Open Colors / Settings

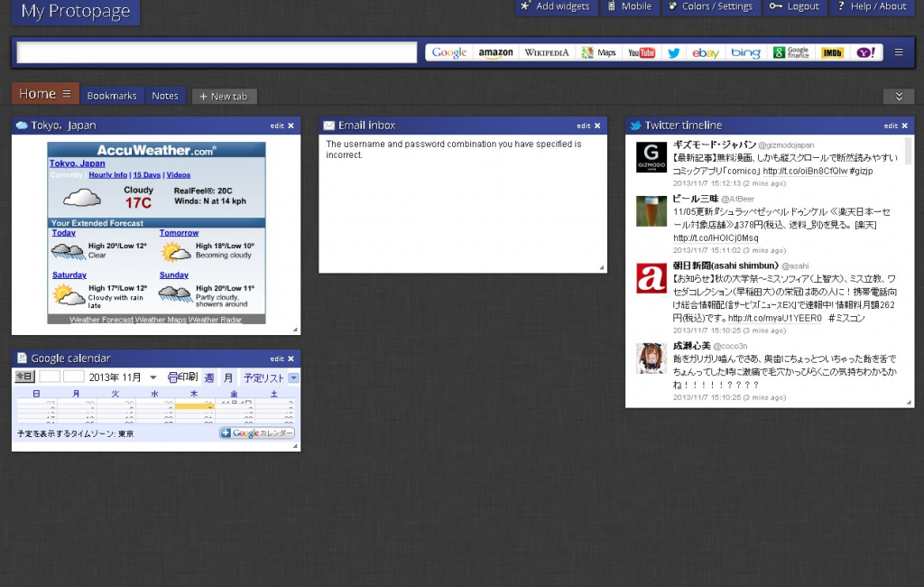(x=709, y=6)
